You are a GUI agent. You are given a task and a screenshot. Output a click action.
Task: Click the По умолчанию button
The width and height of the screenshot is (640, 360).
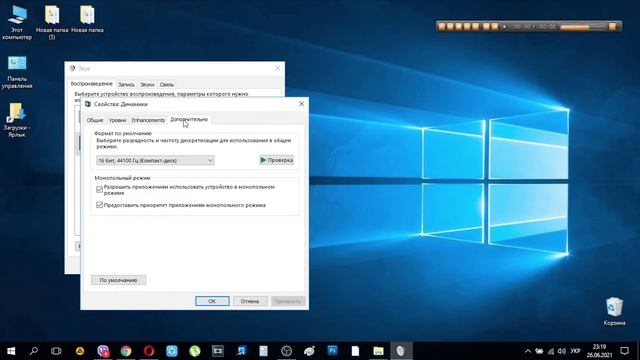118,280
